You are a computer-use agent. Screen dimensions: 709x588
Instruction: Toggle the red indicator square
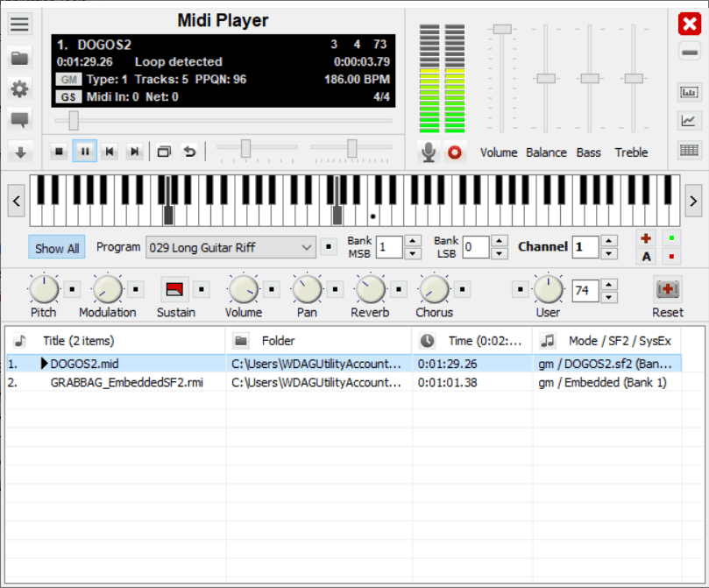pos(671,257)
